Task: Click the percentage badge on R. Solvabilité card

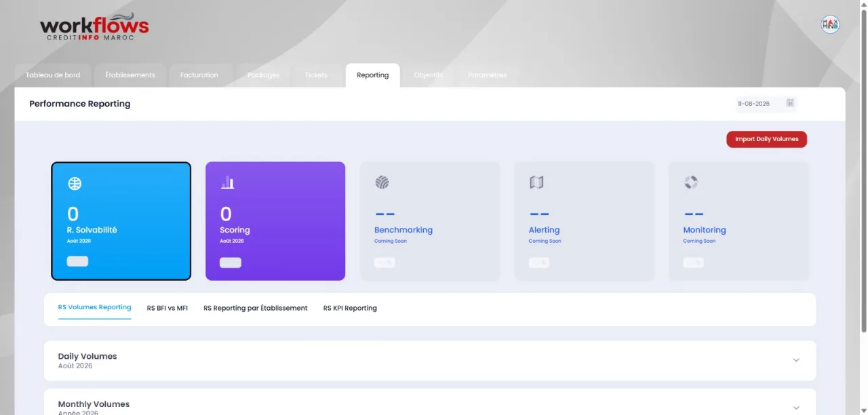Action: [77, 262]
